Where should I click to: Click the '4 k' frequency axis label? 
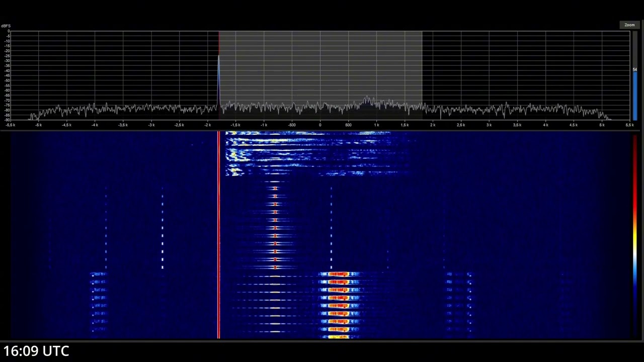(x=545, y=125)
